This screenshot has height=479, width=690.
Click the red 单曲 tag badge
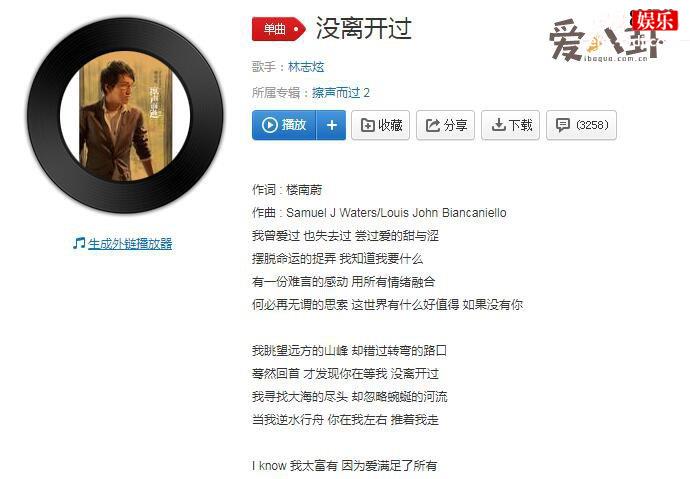pos(279,29)
